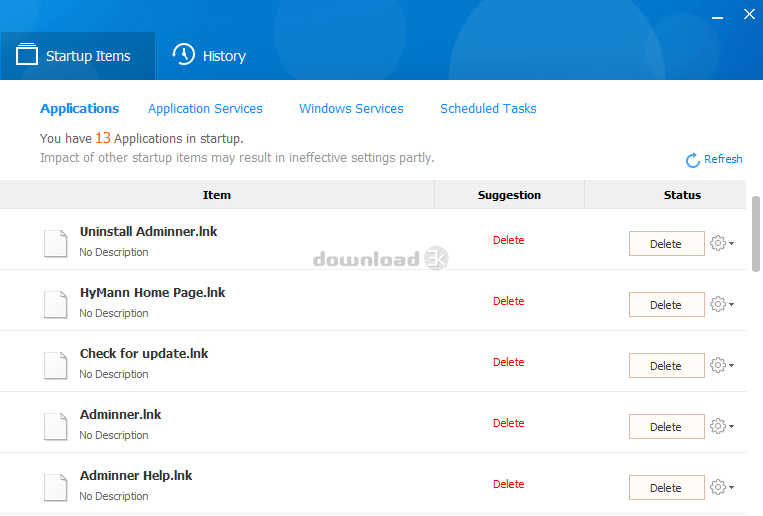
Task: Click the file icon for Adminner Help.lnk
Action: [x=55, y=487]
